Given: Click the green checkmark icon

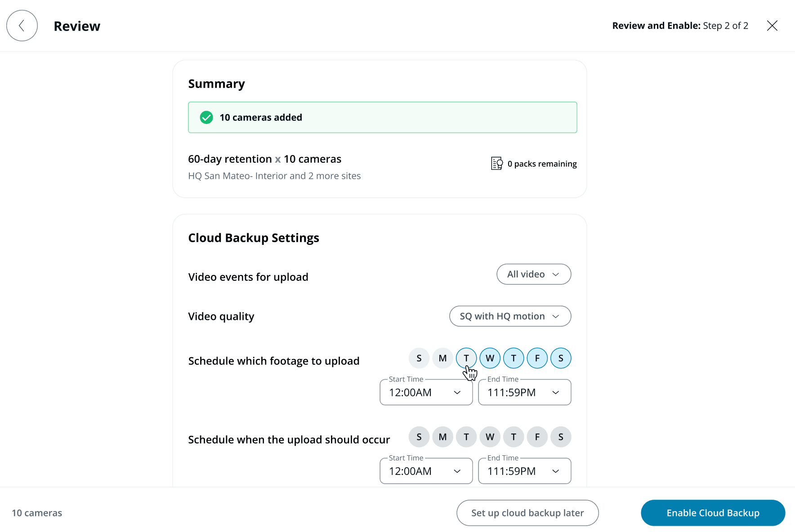Looking at the screenshot, I should pyautogui.click(x=206, y=117).
